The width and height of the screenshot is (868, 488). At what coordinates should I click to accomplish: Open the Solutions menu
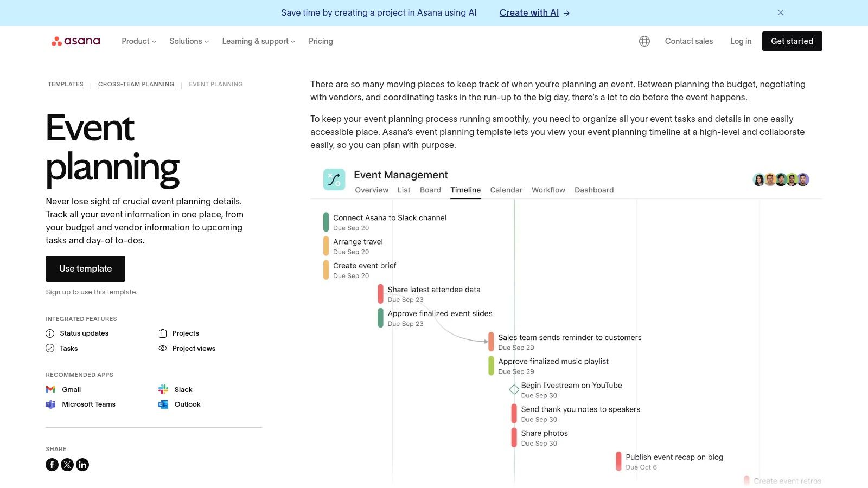[x=188, y=41]
